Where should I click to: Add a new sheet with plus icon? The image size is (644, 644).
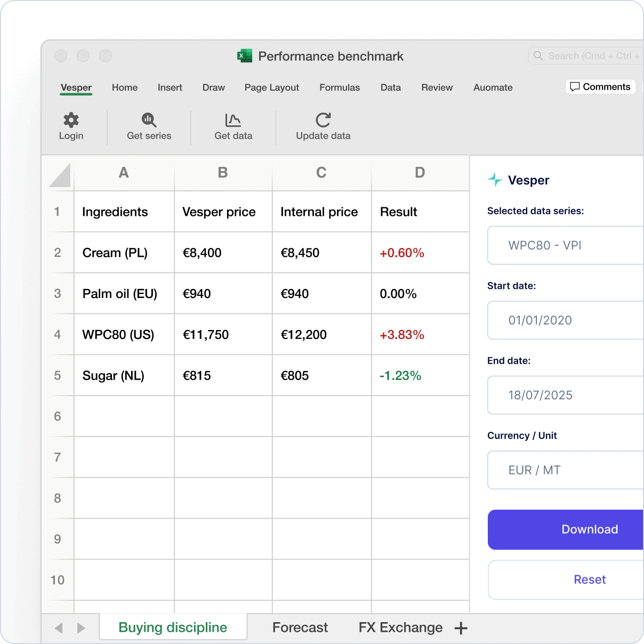tap(461, 628)
